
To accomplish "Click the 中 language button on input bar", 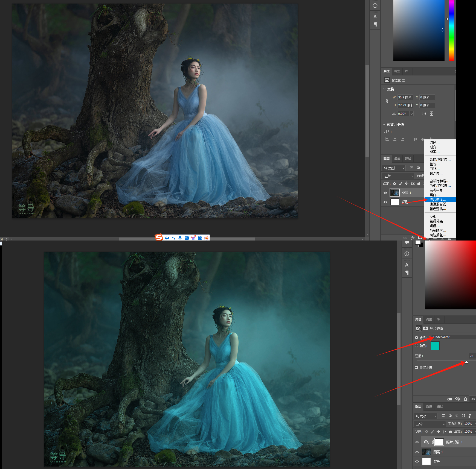I will point(167,238).
